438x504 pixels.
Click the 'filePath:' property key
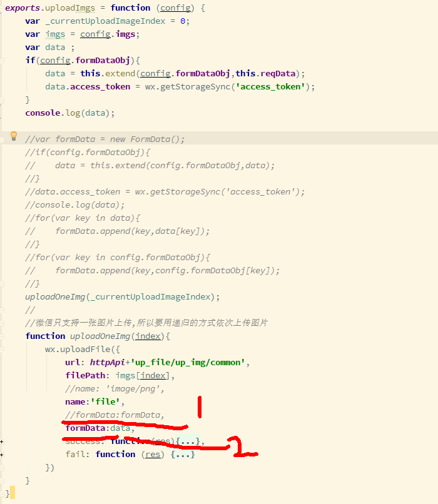pos(88,376)
